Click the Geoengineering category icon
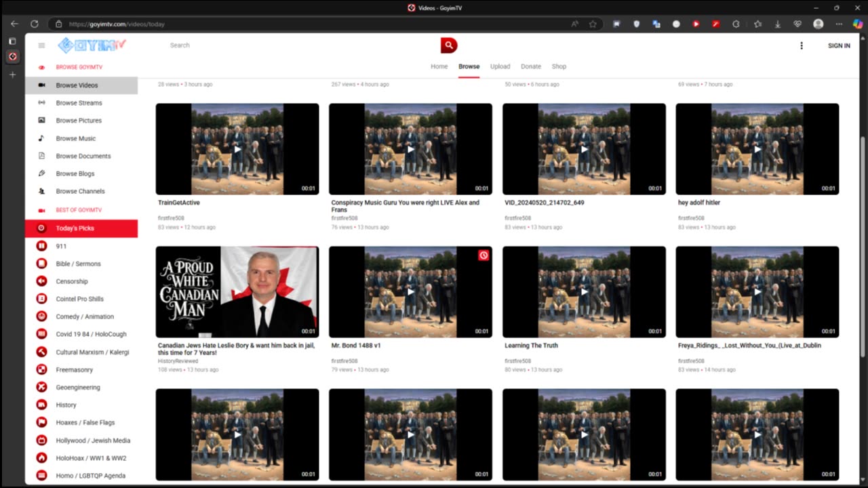The width and height of the screenshot is (868, 488). (x=41, y=387)
